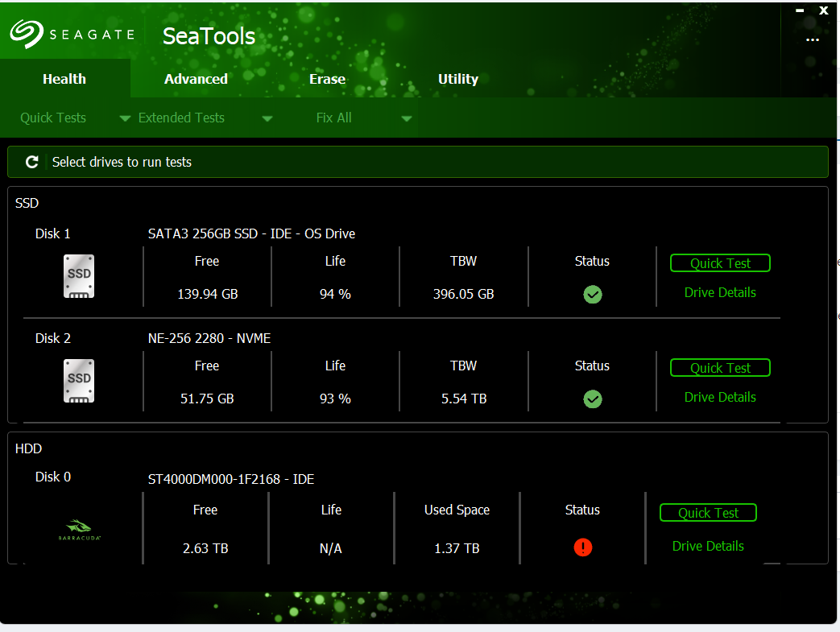
Task: Click the HDD section heading
Action: [x=28, y=448]
